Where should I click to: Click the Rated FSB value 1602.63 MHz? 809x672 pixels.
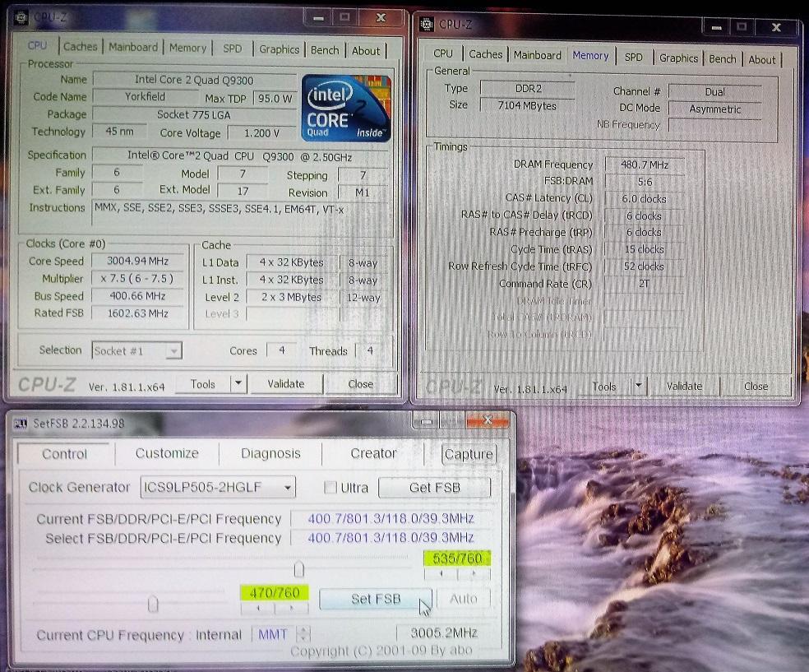point(137,313)
